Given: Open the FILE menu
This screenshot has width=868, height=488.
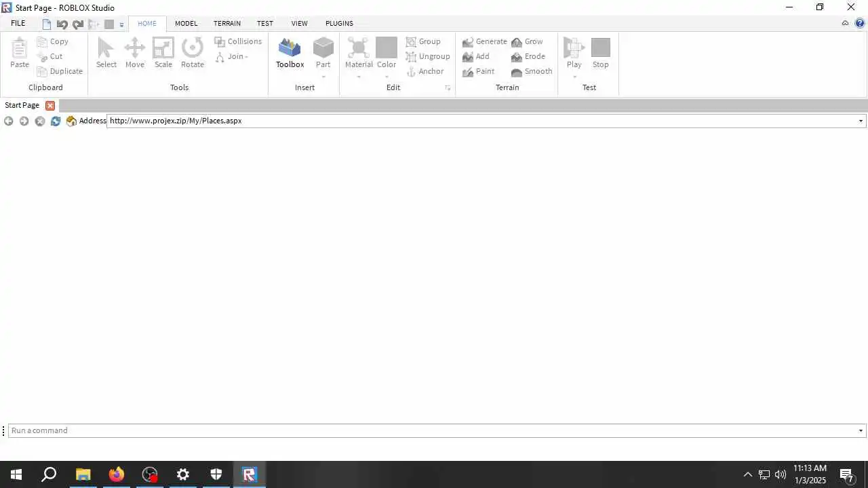Looking at the screenshot, I should click(18, 23).
